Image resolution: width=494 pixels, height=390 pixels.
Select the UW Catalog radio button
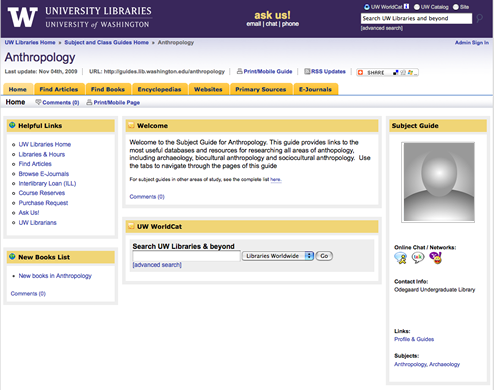coord(417,7)
